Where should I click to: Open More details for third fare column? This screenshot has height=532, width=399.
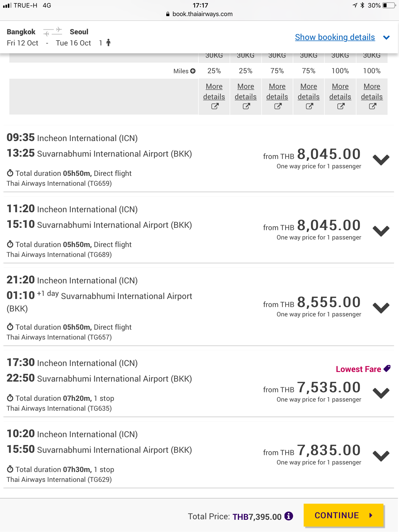point(277,91)
